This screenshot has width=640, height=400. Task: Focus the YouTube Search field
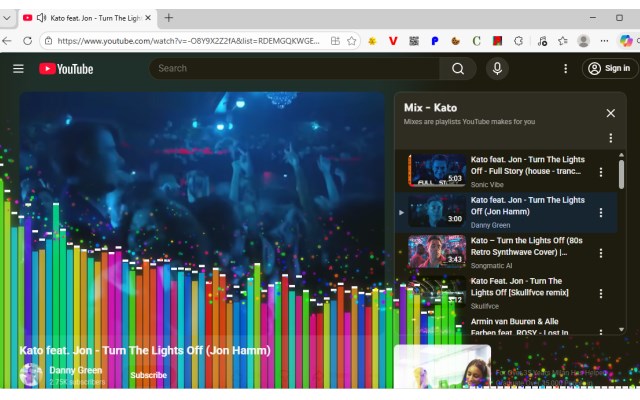295,69
